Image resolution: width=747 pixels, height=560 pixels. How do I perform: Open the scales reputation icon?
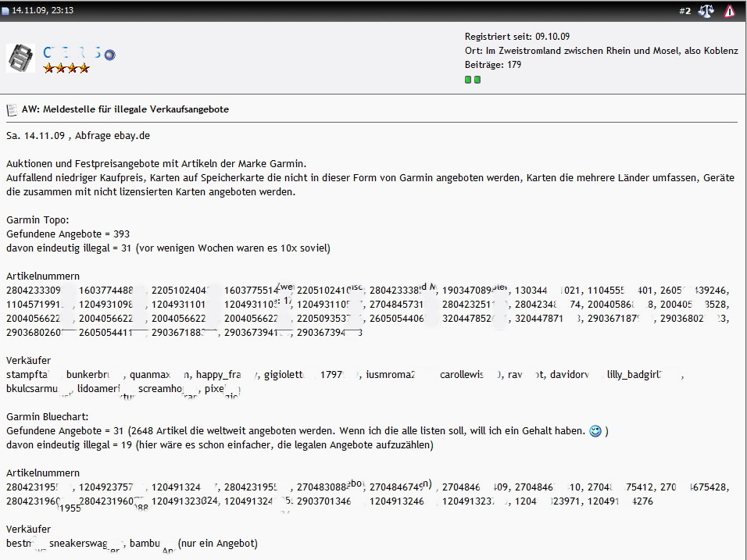coord(706,11)
